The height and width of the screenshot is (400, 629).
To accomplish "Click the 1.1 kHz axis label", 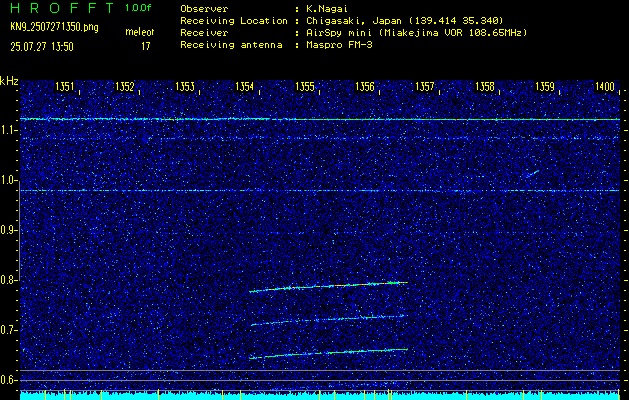I will (8, 130).
